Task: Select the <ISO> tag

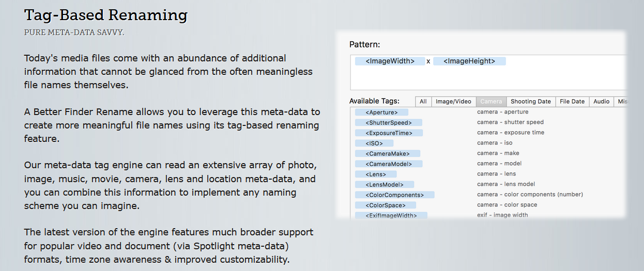Action: [374, 143]
